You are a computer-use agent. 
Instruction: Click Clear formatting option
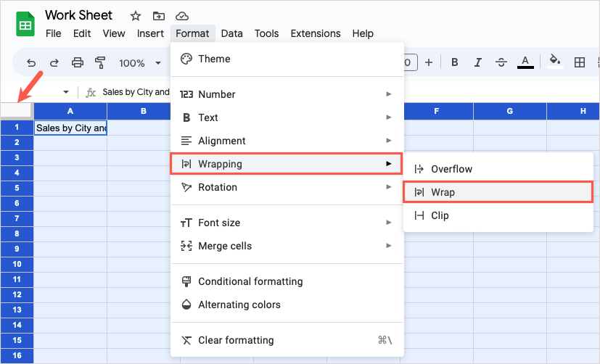(236, 340)
